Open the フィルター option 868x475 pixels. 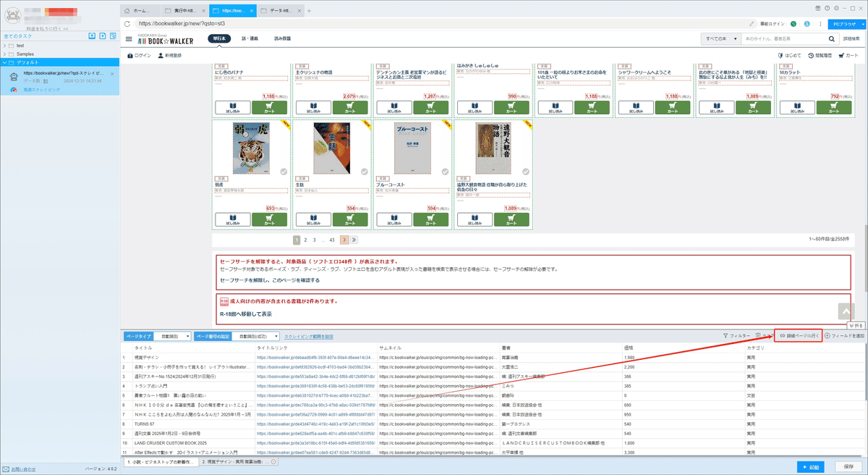point(737,336)
